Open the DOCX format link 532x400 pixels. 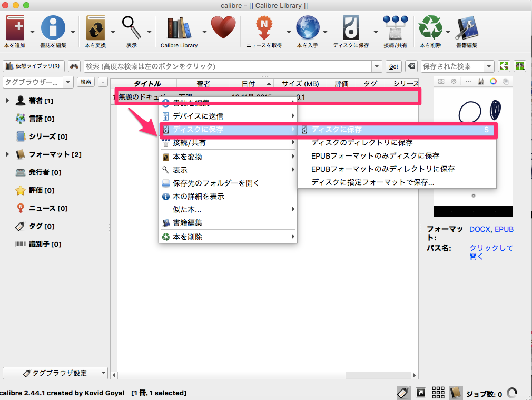[x=479, y=229]
